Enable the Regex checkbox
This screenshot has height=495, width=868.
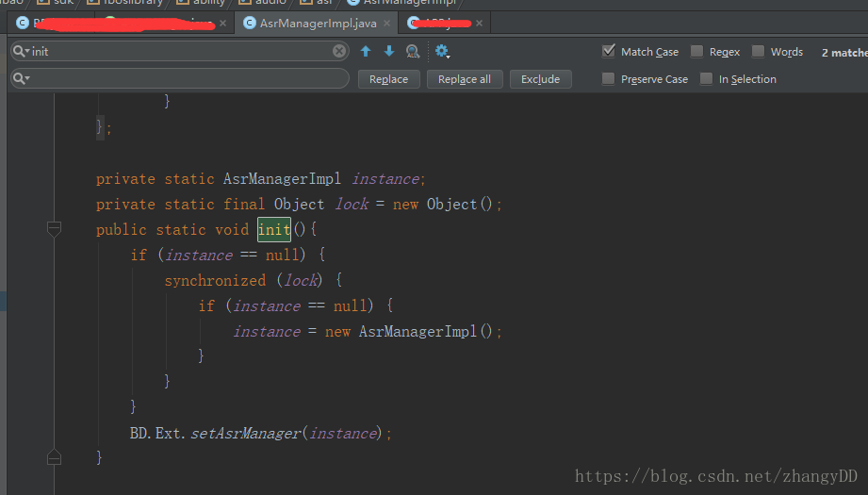point(697,52)
